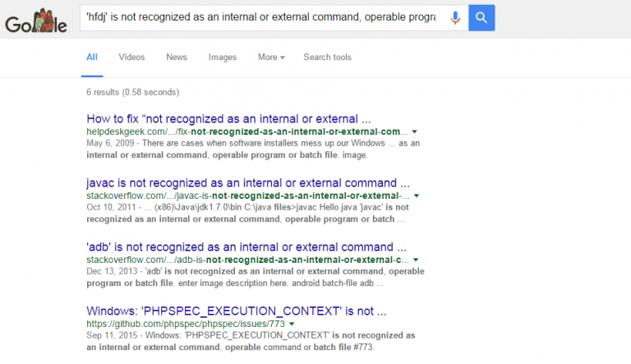
Task: Expand the More search category menu
Action: 271,58
